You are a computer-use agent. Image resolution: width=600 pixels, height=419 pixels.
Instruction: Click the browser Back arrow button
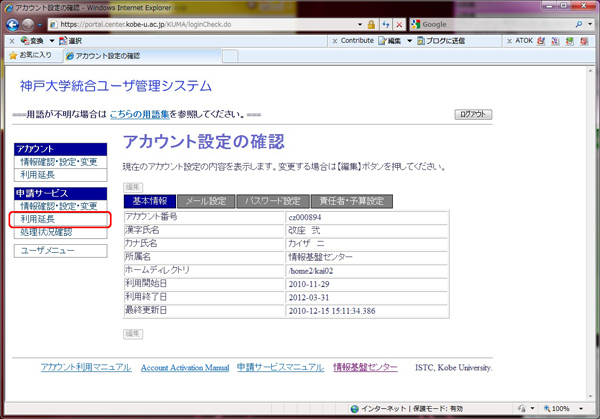pyautogui.click(x=12, y=24)
